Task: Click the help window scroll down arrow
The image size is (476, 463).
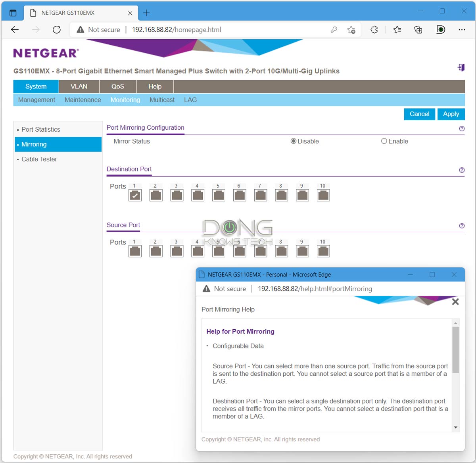Action: (455, 427)
